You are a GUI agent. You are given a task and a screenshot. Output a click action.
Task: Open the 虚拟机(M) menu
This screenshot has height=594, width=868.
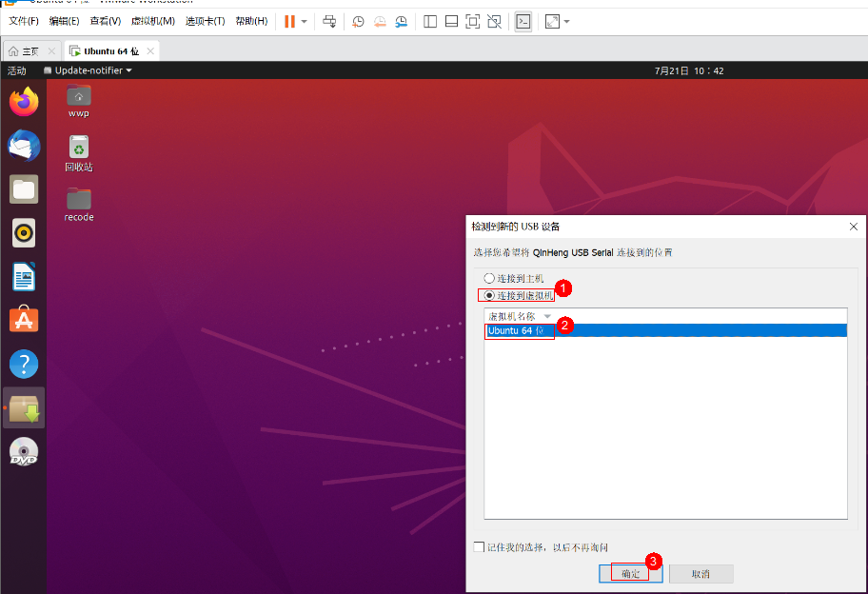152,21
